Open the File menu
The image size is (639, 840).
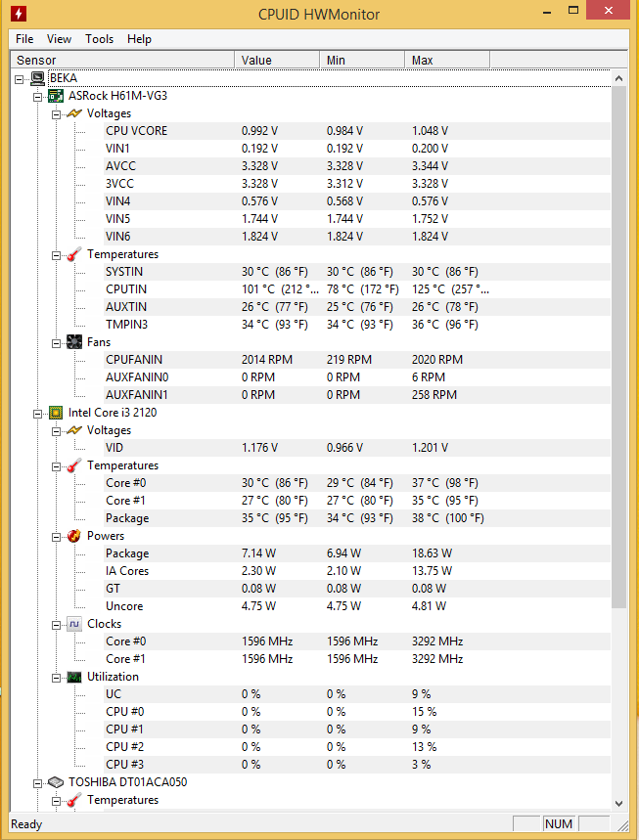coord(24,39)
